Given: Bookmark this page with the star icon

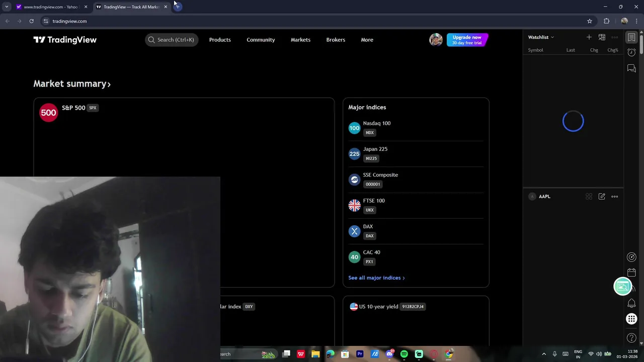Looking at the screenshot, I should (x=590, y=21).
